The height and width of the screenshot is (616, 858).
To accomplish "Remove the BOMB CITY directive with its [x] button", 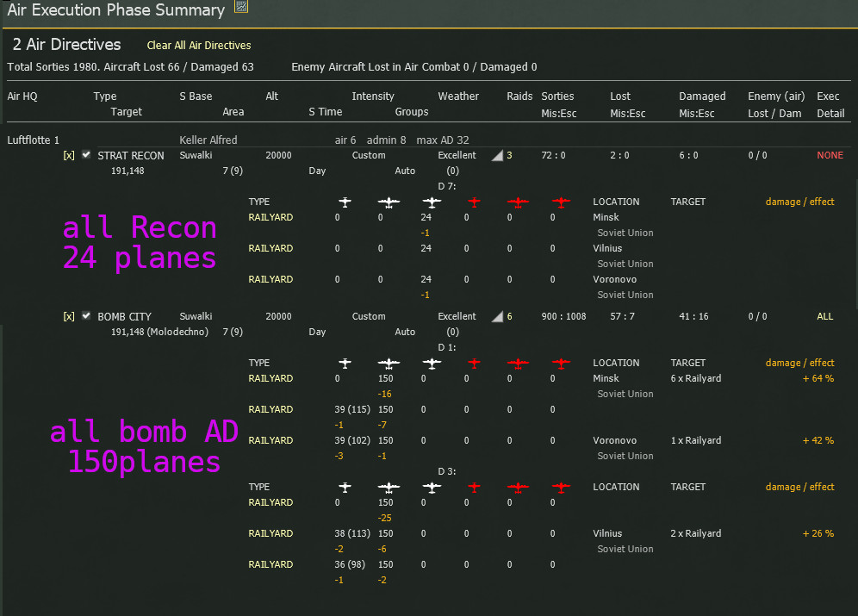I will tap(69, 316).
